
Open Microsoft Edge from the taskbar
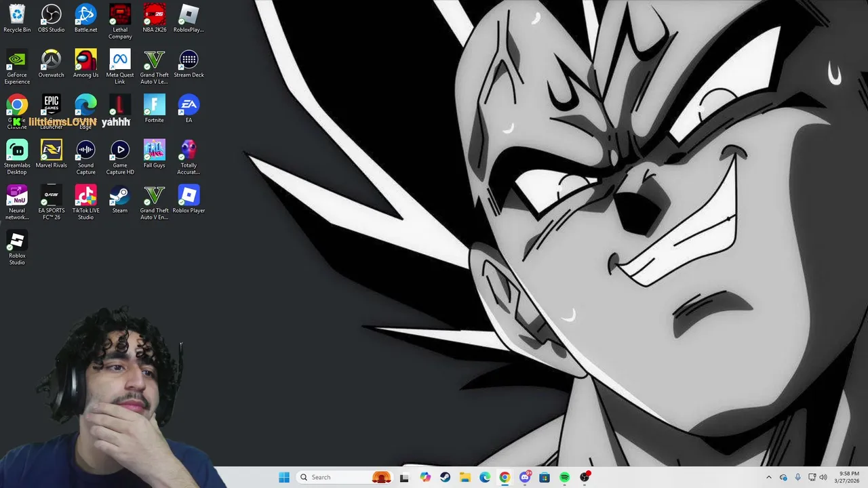[x=485, y=477]
